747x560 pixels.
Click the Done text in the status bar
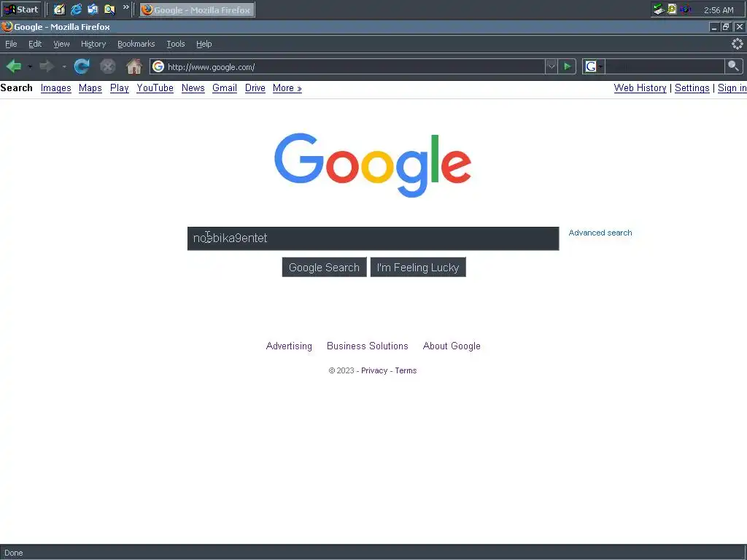[13, 553]
